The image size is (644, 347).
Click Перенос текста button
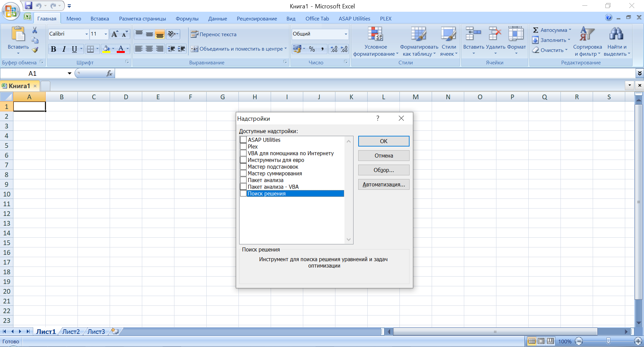[x=214, y=34]
